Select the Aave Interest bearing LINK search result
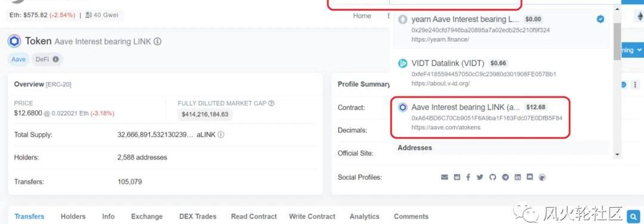This screenshot has width=644, height=224. (x=480, y=117)
